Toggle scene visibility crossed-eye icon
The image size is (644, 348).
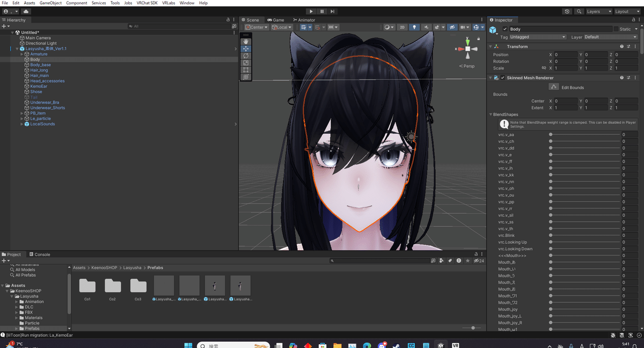click(451, 27)
